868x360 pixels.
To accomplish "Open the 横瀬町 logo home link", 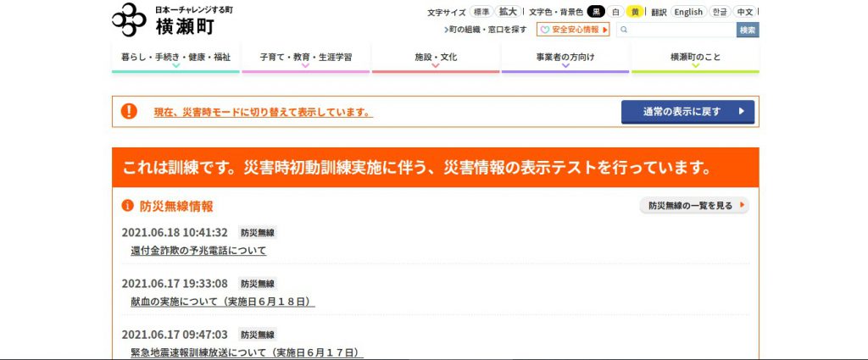I will click(x=172, y=20).
